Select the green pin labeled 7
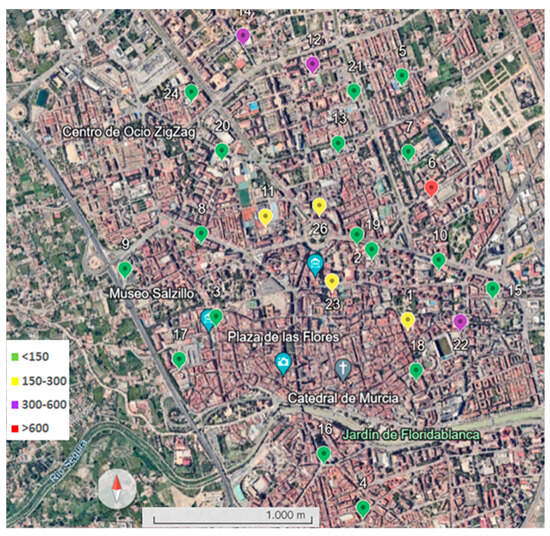Screen dimensions: 550x536 pos(408,153)
